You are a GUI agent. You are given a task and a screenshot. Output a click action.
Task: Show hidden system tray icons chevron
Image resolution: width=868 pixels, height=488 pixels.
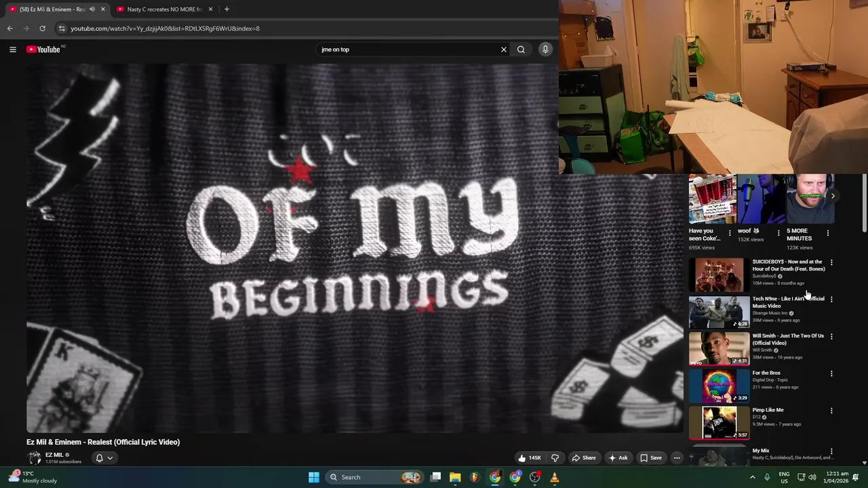(x=752, y=477)
